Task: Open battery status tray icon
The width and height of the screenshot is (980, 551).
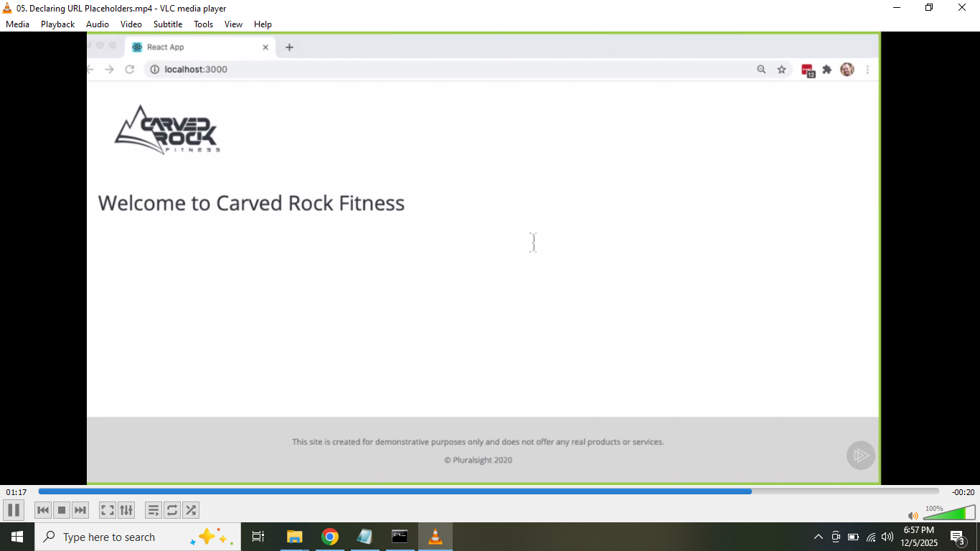Action: coord(853,537)
